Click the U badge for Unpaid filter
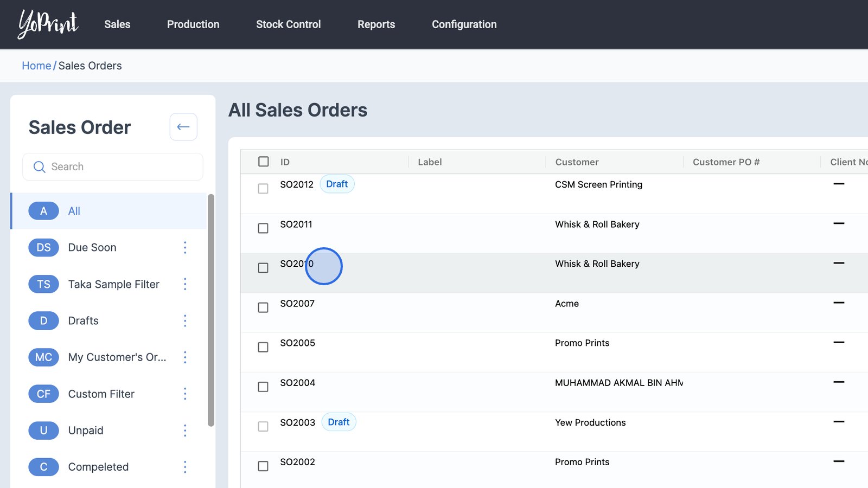868x488 pixels. coord(43,431)
